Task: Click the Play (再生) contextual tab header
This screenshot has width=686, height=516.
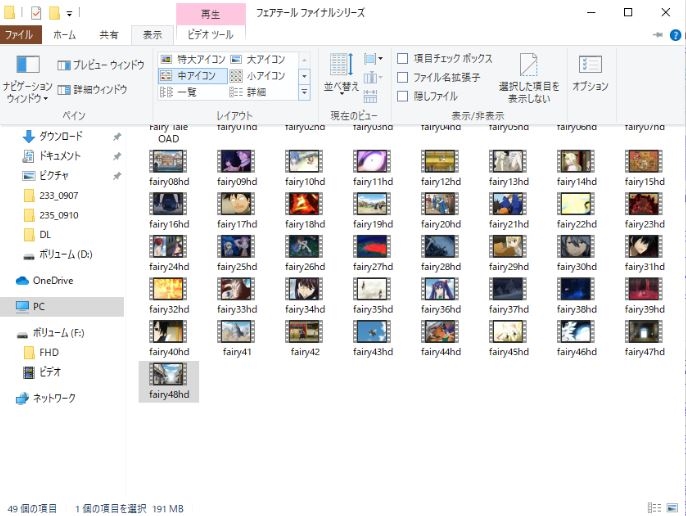Action: (210, 14)
